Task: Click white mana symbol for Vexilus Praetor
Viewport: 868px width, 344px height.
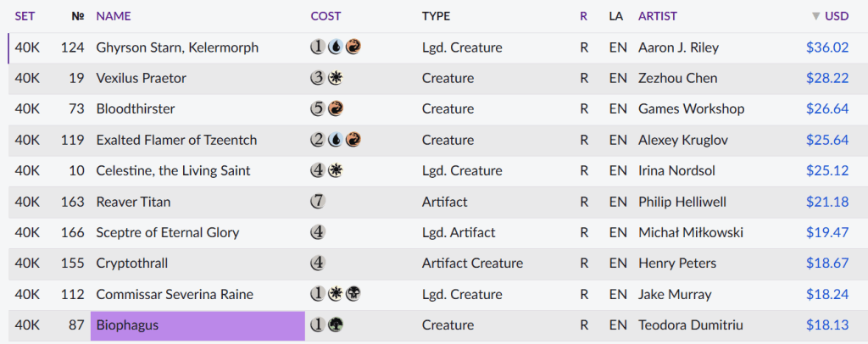Action: click(x=335, y=79)
